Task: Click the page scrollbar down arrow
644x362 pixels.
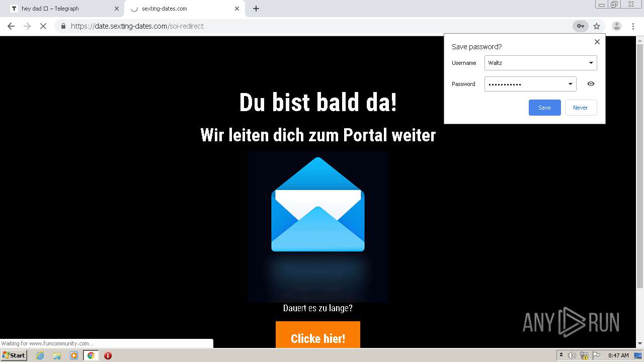Action: tap(640, 344)
